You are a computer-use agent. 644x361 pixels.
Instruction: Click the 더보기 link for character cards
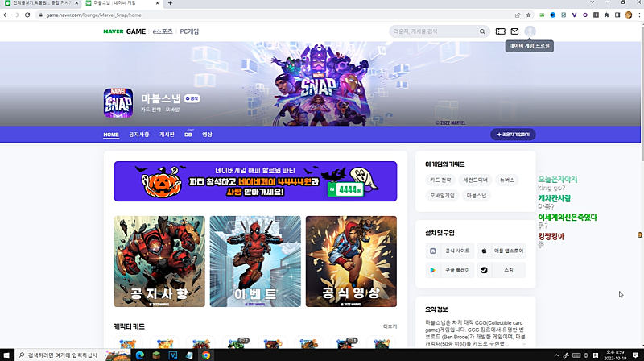click(x=390, y=326)
